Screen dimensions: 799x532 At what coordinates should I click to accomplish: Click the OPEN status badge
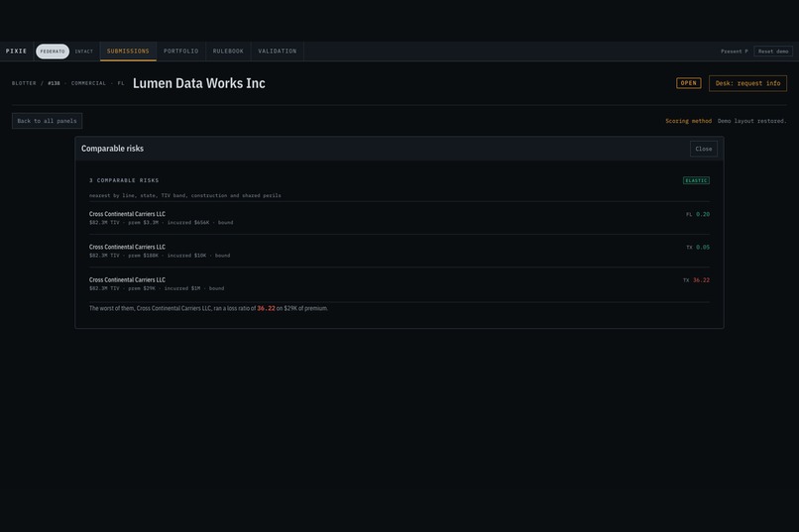688,83
